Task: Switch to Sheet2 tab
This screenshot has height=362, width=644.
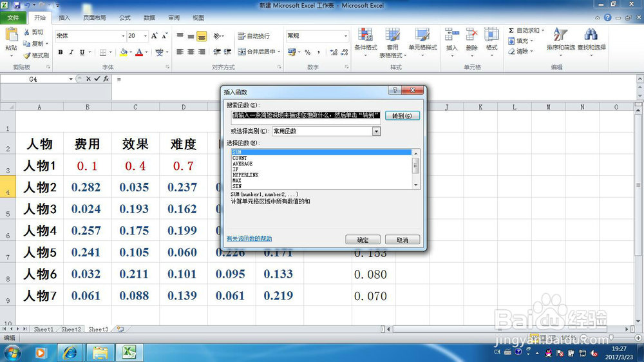Action: (71, 329)
